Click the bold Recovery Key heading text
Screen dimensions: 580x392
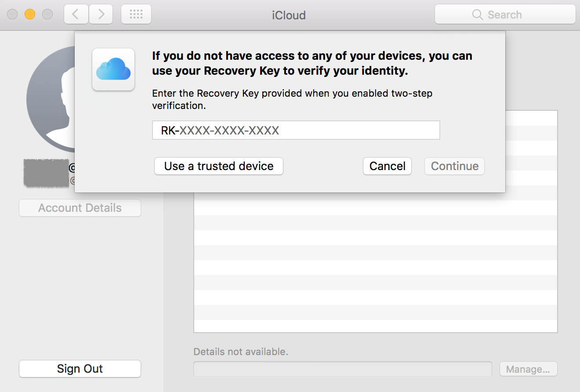(312, 63)
